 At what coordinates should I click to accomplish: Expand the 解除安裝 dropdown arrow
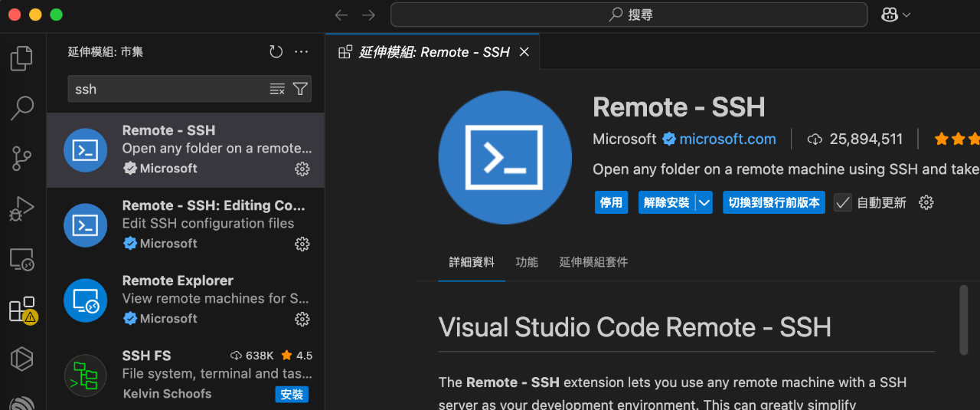[x=704, y=203]
